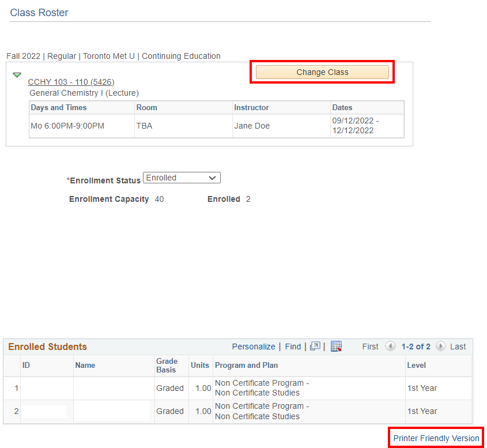Sort by the Level column header
Viewport: 487px width, 448px height.
pos(416,365)
